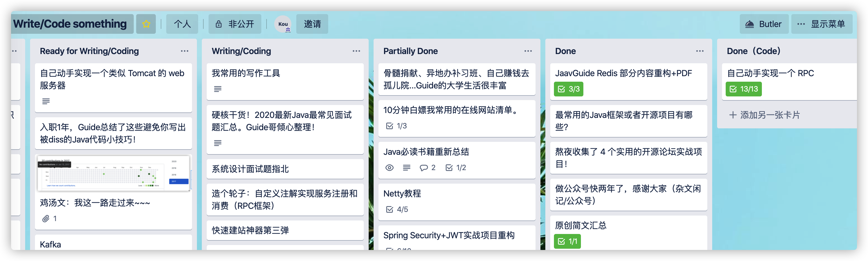
Task: Click the paperclip attachment icon on 鸡汤文 card
Action: (x=46, y=219)
